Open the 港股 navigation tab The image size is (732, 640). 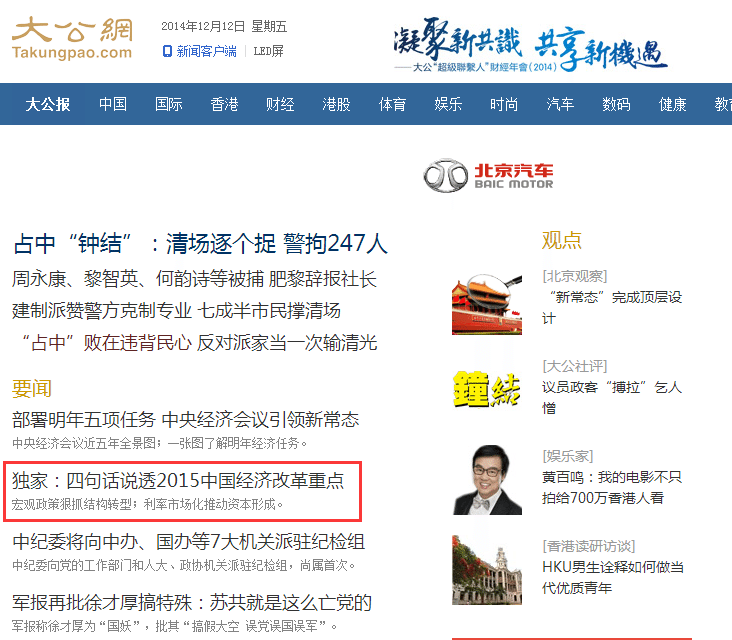point(336,104)
